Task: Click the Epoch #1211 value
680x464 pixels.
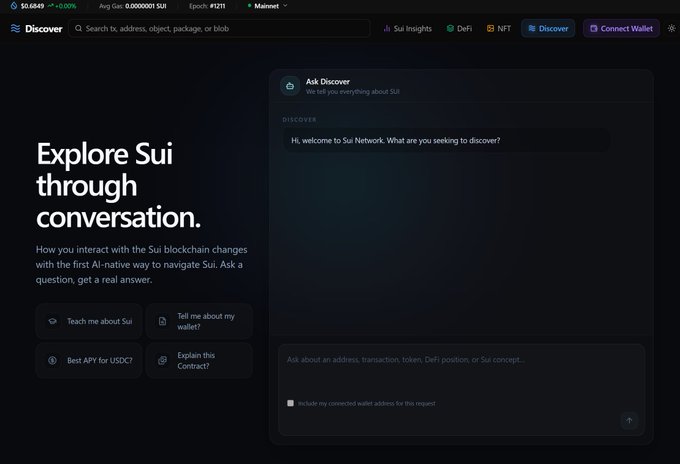Action: pyautogui.click(x=217, y=6)
